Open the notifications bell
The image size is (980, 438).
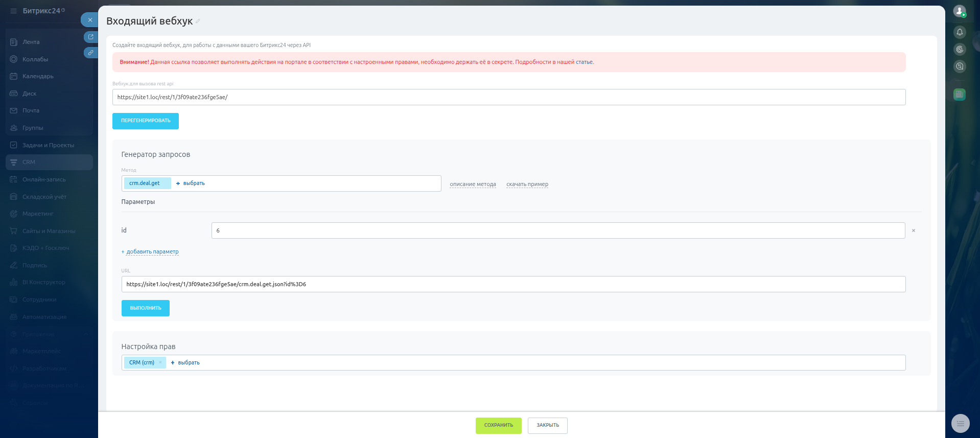coord(960,32)
